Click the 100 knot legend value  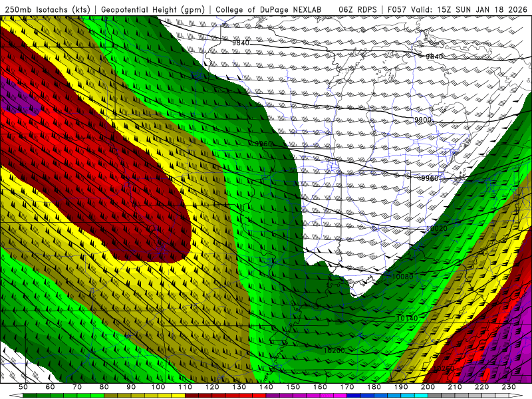(x=158, y=387)
